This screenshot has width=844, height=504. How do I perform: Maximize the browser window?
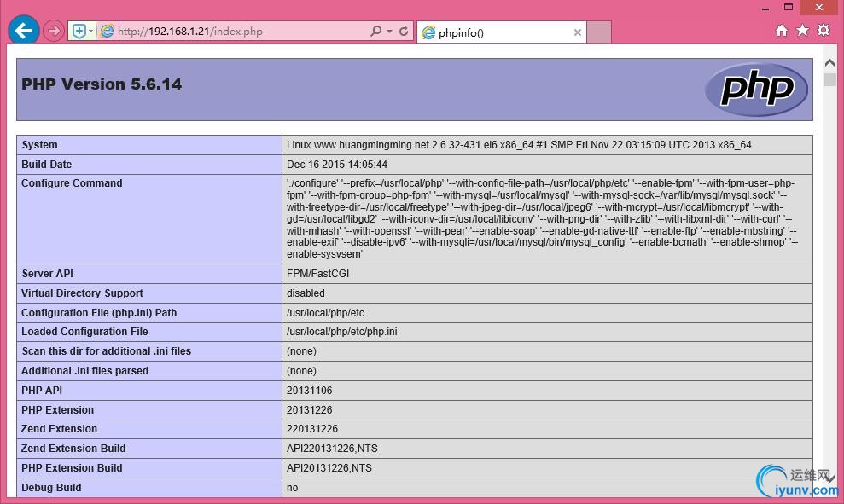(x=789, y=7)
